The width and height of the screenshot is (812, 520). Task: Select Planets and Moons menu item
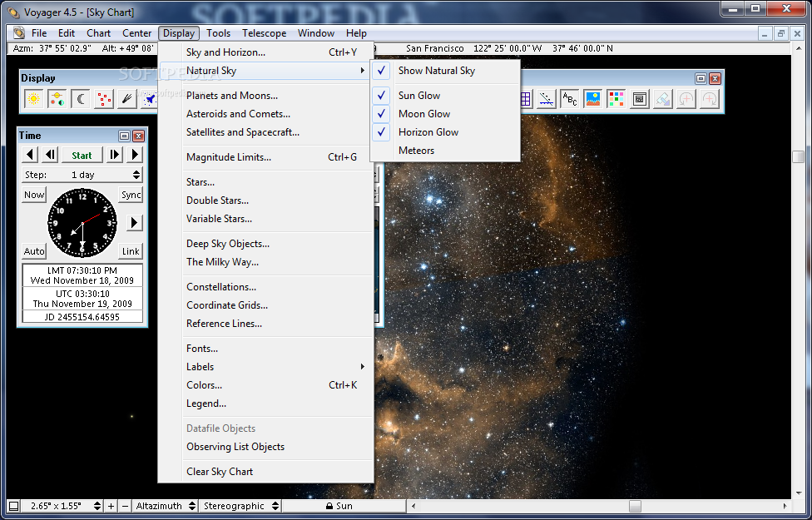(x=265, y=96)
